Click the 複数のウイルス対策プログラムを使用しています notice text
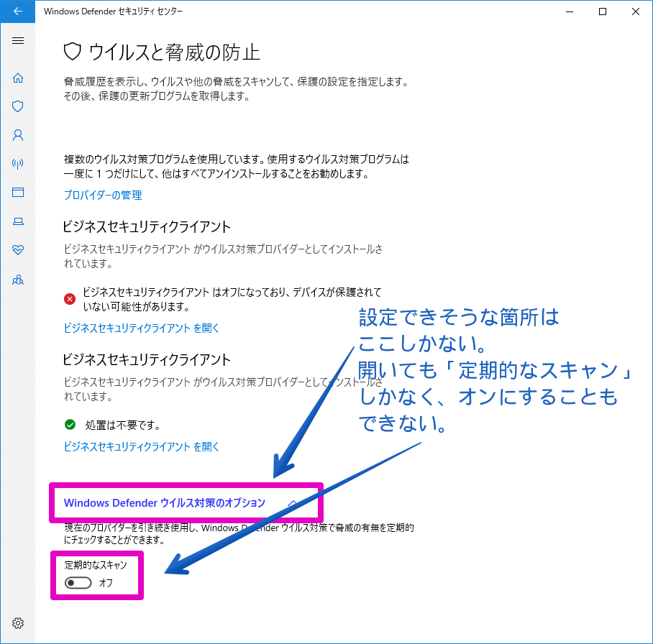The image size is (653, 644). 237,167
